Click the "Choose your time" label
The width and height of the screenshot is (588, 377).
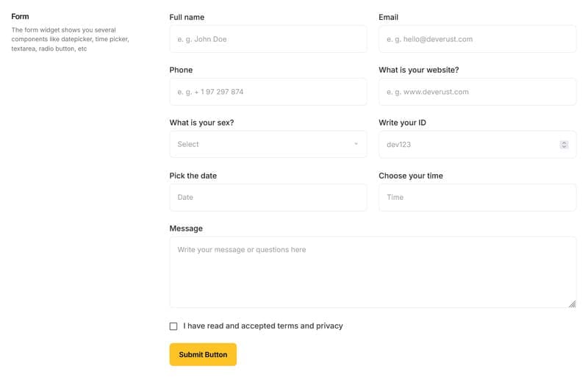pyautogui.click(x=410, y=176)
